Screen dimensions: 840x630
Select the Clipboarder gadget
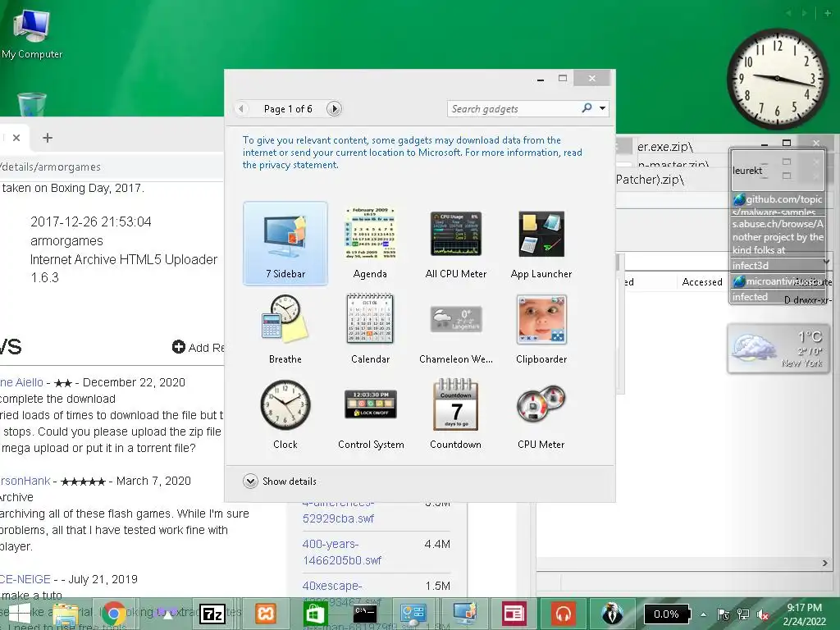tap(541, 329)
